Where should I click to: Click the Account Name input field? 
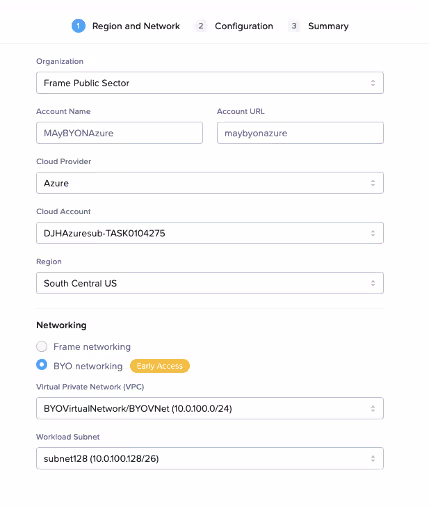click(x=119, y=133)
